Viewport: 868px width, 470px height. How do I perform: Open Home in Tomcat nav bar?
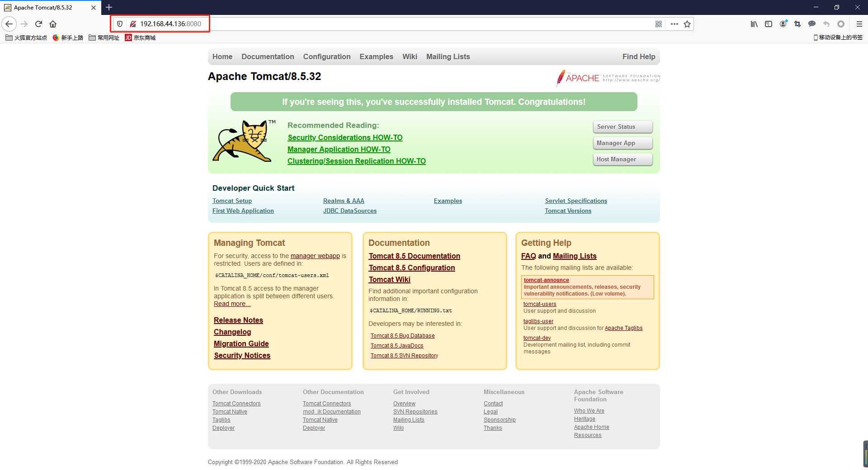click(222, 56)
